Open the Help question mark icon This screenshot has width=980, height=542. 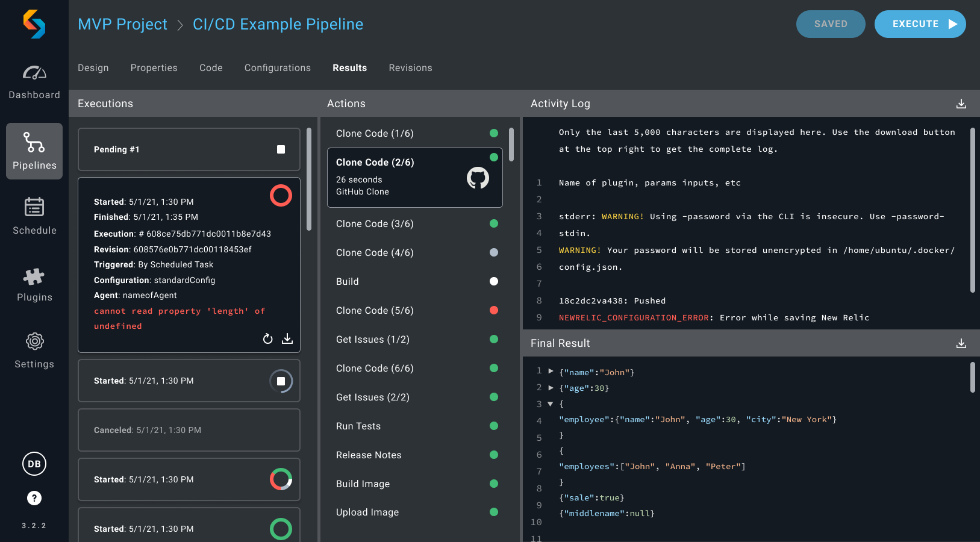(34, 498)
